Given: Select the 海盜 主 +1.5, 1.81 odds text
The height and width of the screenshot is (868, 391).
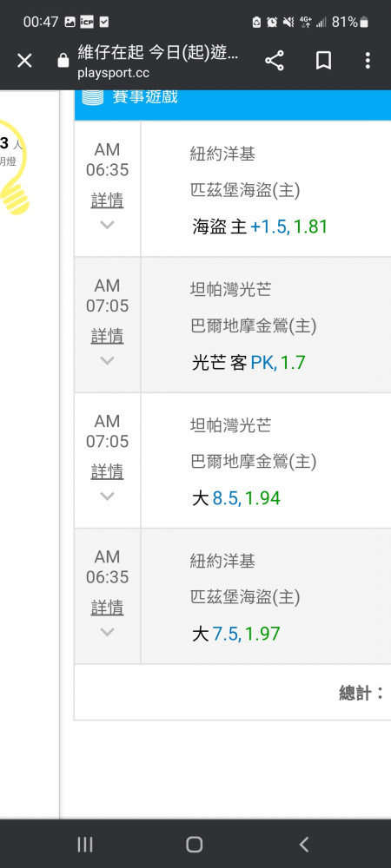Looking at the screenshot, I should [x=260, y=227].
